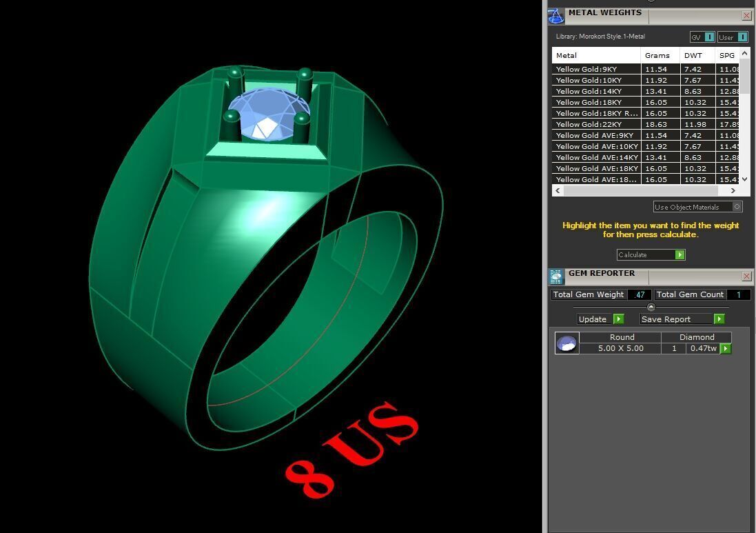Click the round diamond thumbnail
This screenshot has height=533, width=756.
tap(566, 343)
